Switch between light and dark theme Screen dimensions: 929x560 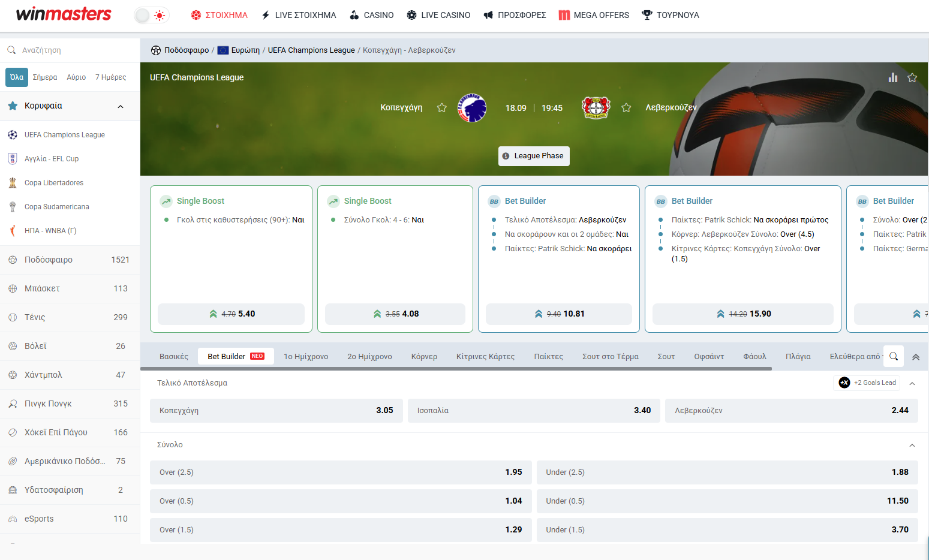[x=152, y=15]
